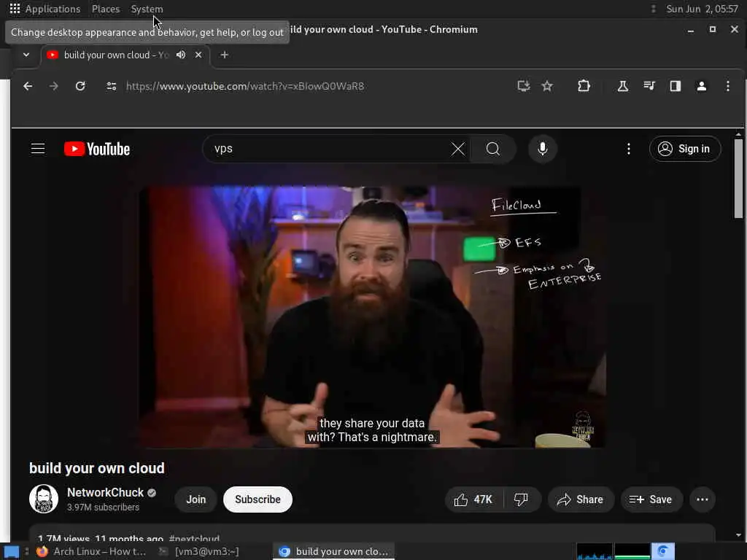Search with your voice microphone
This screenshot has width=747, height=560.
click(x=542, y=149)
